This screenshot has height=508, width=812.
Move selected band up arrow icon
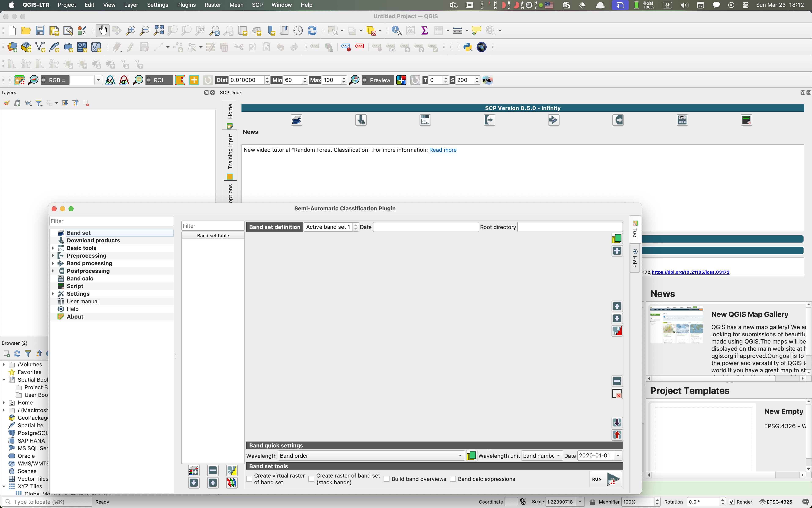617,306
